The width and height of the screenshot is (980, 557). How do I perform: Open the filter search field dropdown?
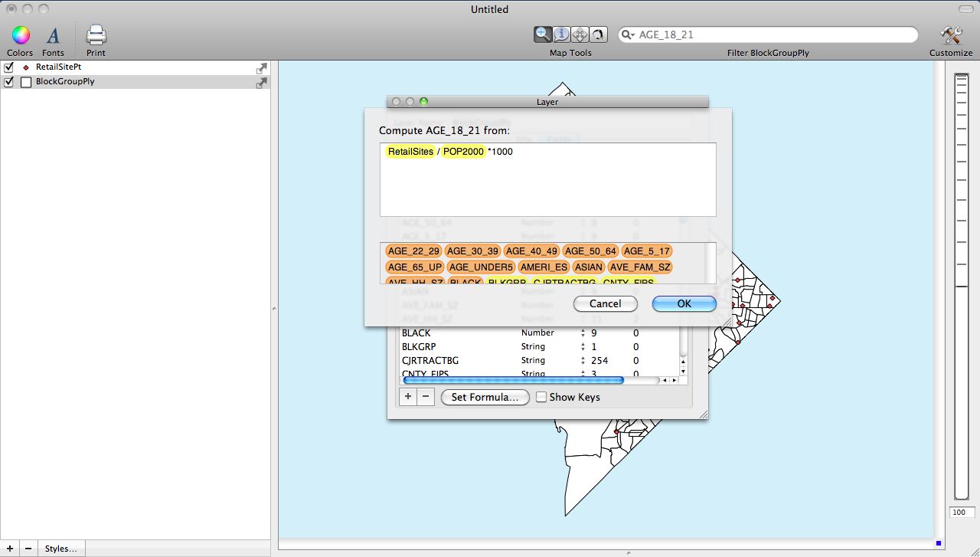(x=629, y=35)
